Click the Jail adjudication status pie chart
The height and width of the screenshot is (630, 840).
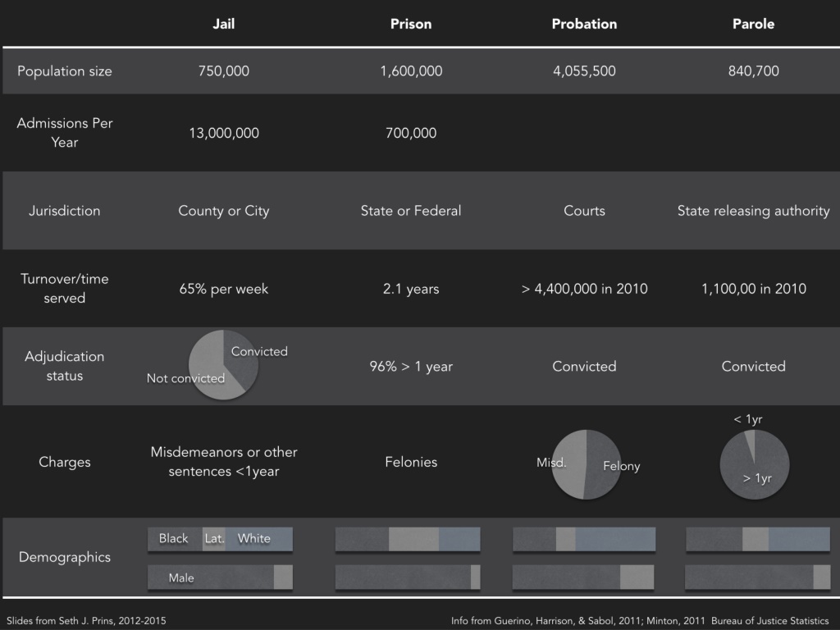coord(223,365)
